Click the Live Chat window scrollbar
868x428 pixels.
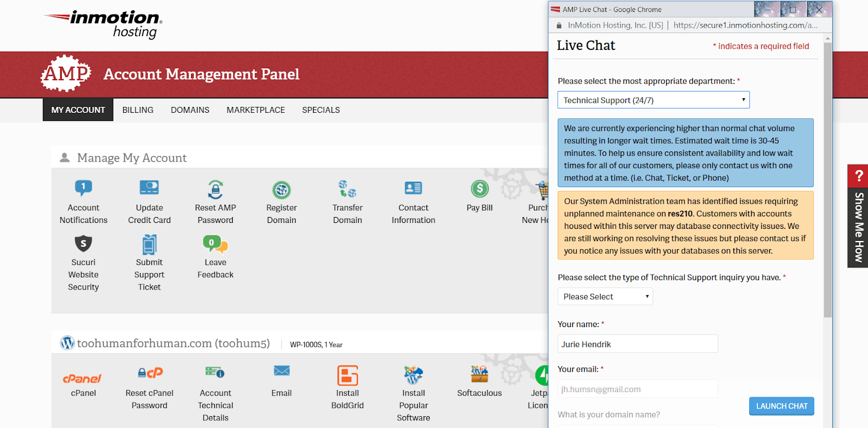(x=827, y=179)
